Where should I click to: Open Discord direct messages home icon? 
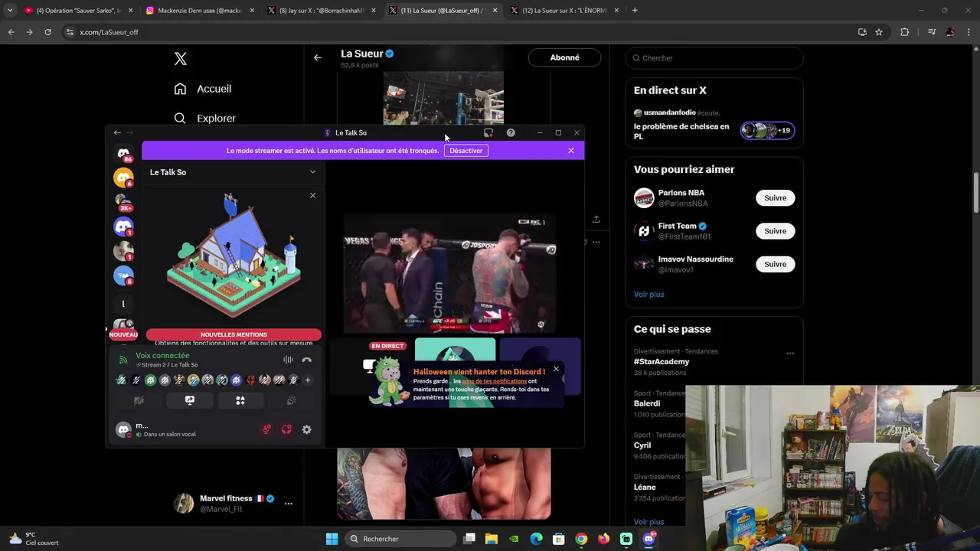coord(123,153)
